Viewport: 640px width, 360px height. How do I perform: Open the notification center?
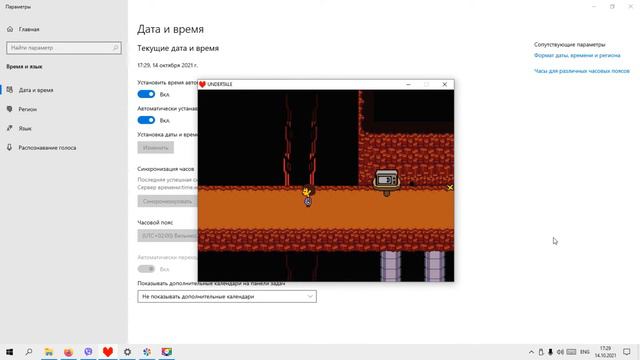tap(627, 352)
